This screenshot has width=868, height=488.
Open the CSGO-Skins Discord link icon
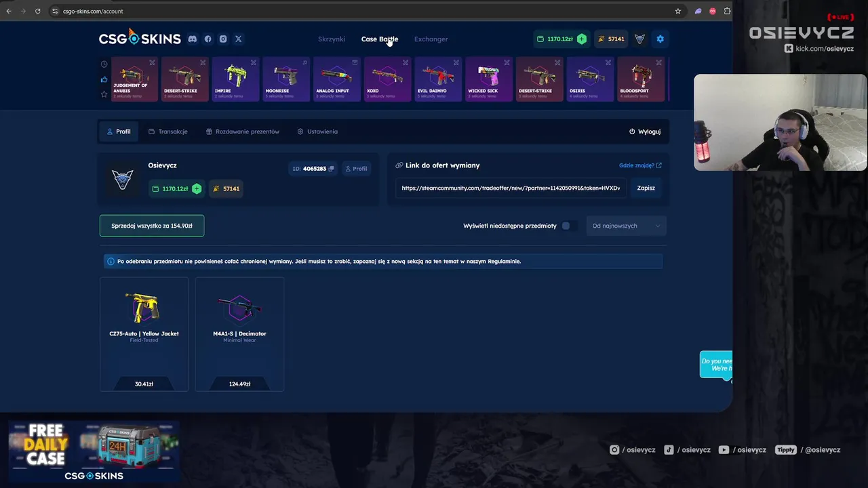[x=193, y=39]
